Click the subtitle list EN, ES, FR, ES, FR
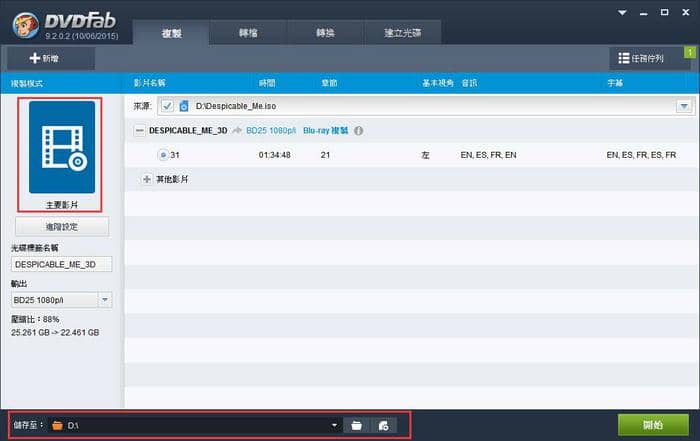 tap(641, 155)
